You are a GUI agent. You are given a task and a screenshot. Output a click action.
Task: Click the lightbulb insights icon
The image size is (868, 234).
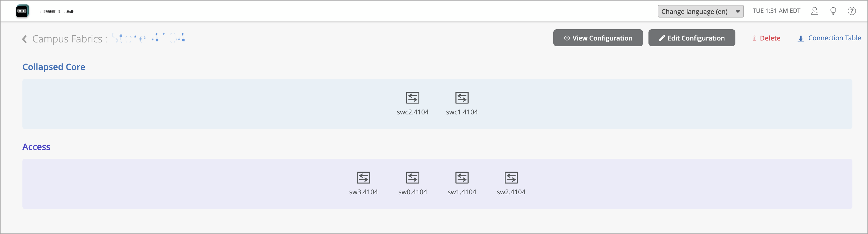(833, 11)
